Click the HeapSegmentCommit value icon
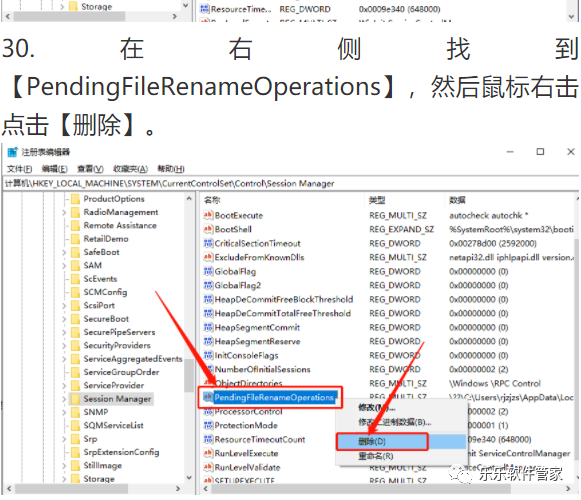This screenshot has height=500, width=581. pos(208,327)
